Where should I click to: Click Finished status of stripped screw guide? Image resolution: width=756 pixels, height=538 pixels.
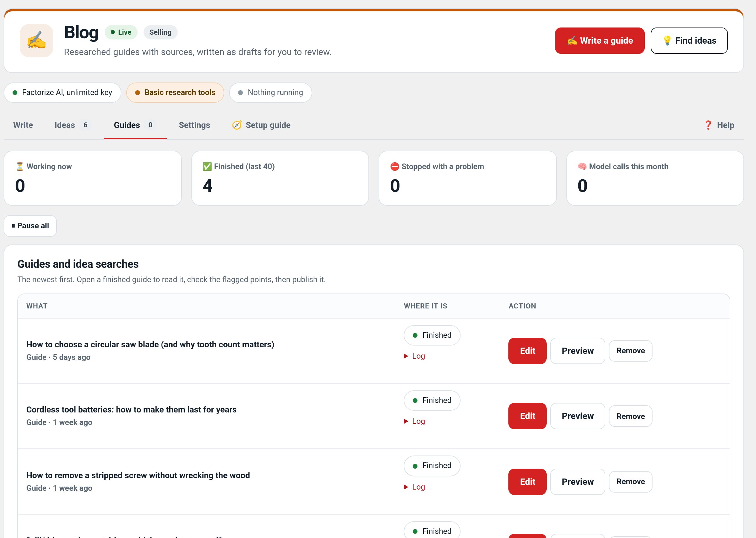click(x=432, y=466)
